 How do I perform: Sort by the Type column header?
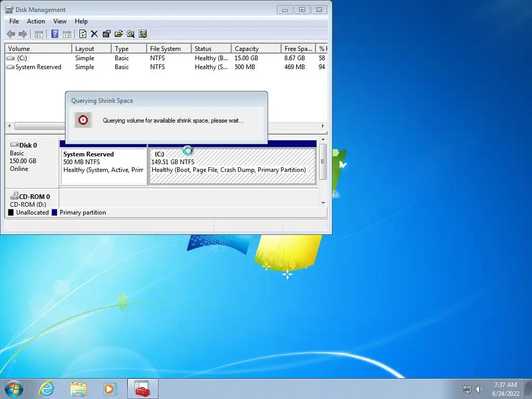[129, 48]
